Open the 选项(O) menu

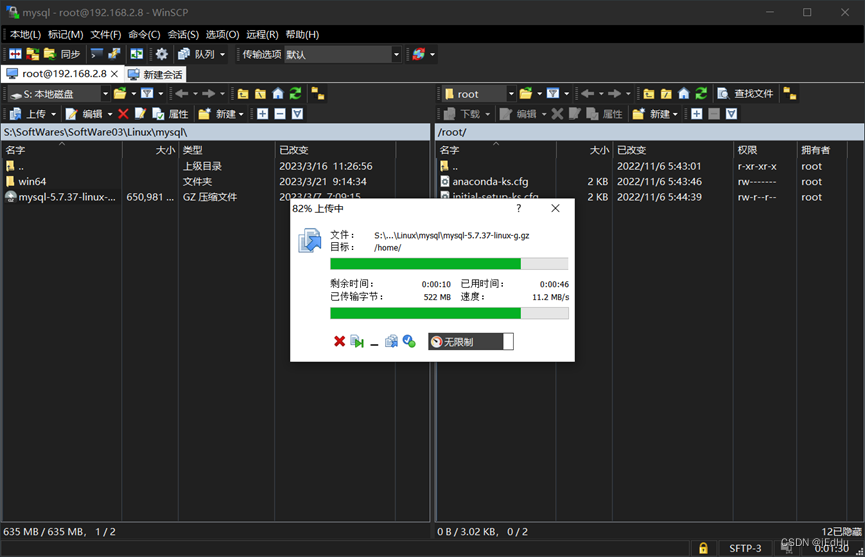click(222, 35)
